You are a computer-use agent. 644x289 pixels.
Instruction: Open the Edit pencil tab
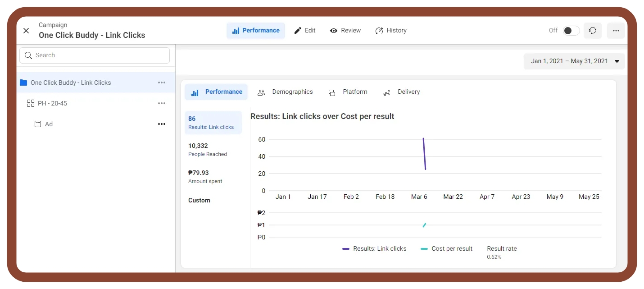[x=305, y=31]
